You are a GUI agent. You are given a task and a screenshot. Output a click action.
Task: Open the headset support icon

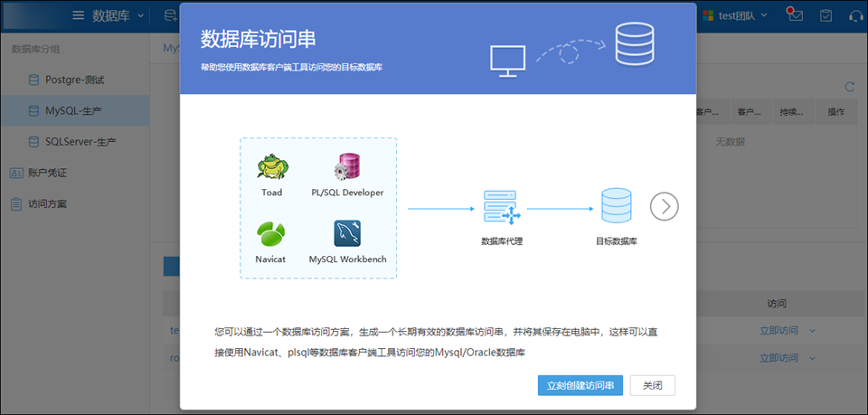(856, 15)
